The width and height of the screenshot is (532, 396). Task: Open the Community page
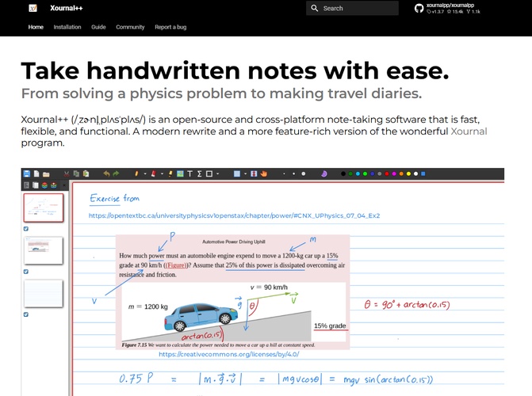tap(130, 27)
